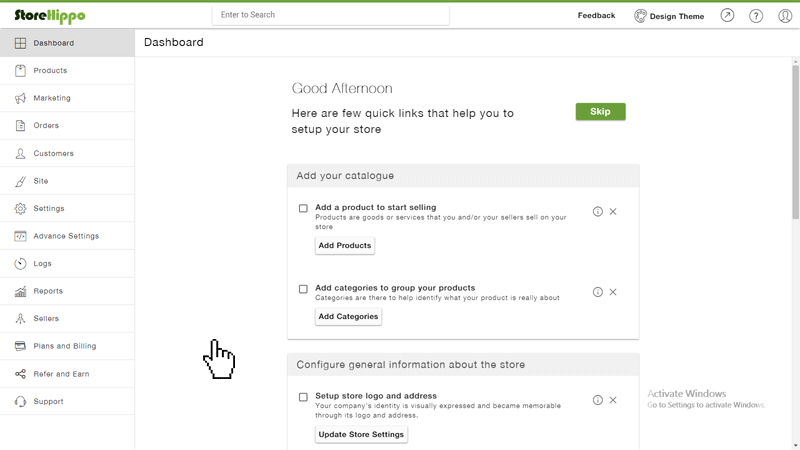The height and width of the screenshot is (450, 800).
Task: Open store preview arrow icon in header
Action: click(x=727, y=16)
